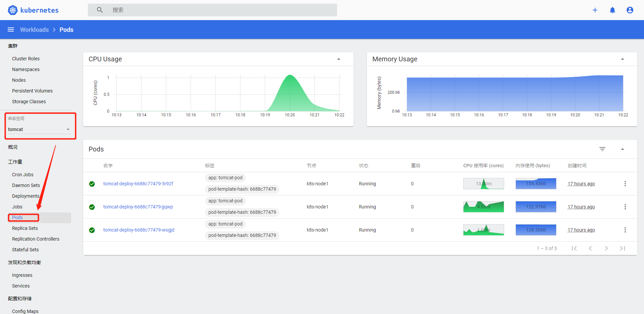Open pod tomcat-deploy-6688c77479-5r92f details
This screenshot has width=644, height=314.
click(x=138, y=184)
